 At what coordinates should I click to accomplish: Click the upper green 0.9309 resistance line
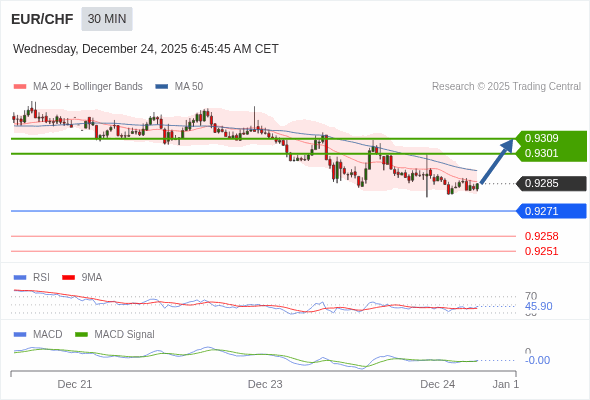coord(263,139)
